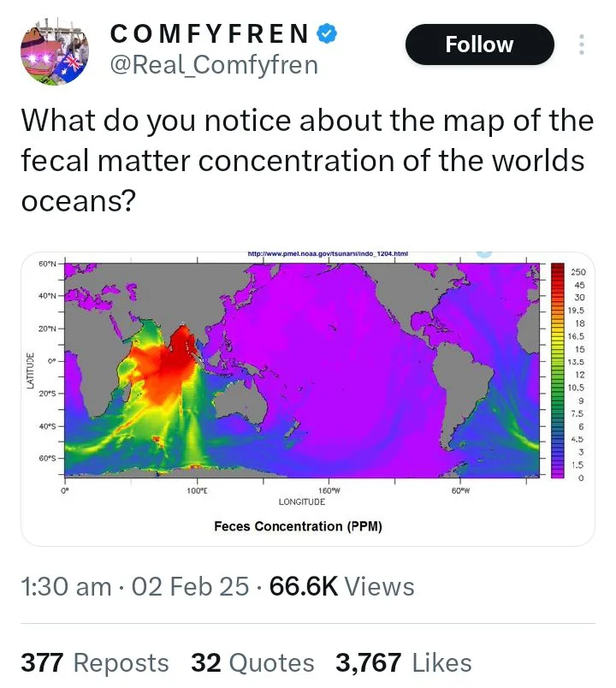Open the @Real_Comfyfren handle link
Image resolution: width=616 pixels, height=688 pixels.
(x=214, y=65)
